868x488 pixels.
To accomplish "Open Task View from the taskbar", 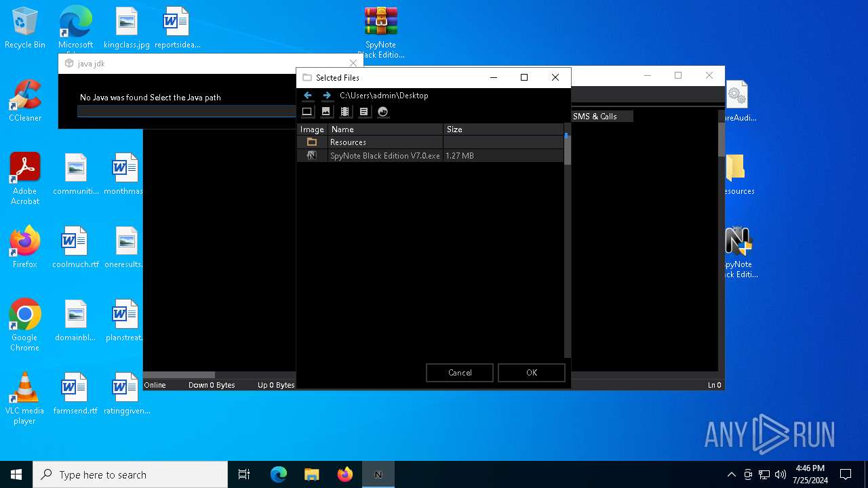I will 244,474.
